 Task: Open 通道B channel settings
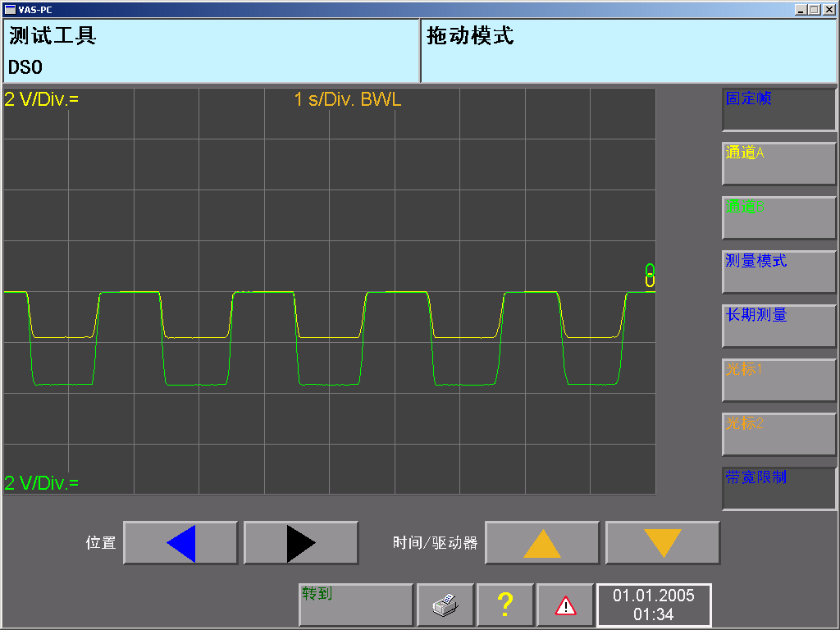pyautogui.click(x=778, y=217)
